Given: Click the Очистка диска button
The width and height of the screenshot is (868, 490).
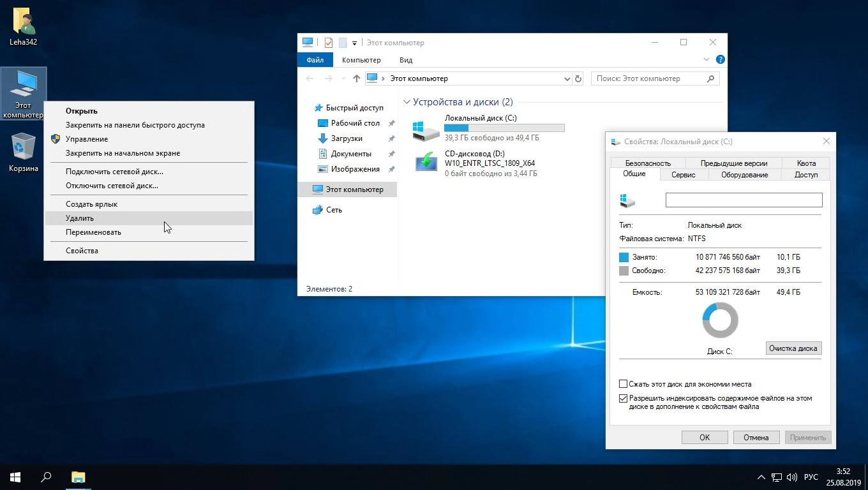Looking at the screenshot, I should coord(793,348).
